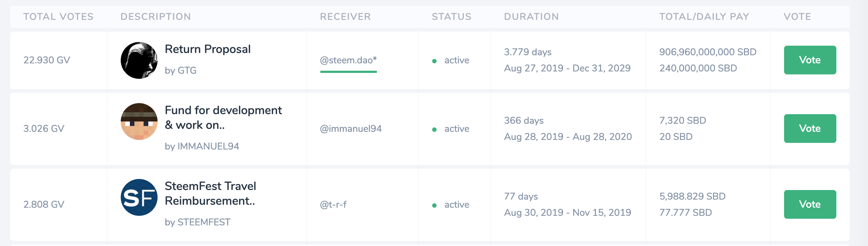Click the active status dot for t-r-f
The height and width of the screenshot is (246, 868).
tap(434, 205)
